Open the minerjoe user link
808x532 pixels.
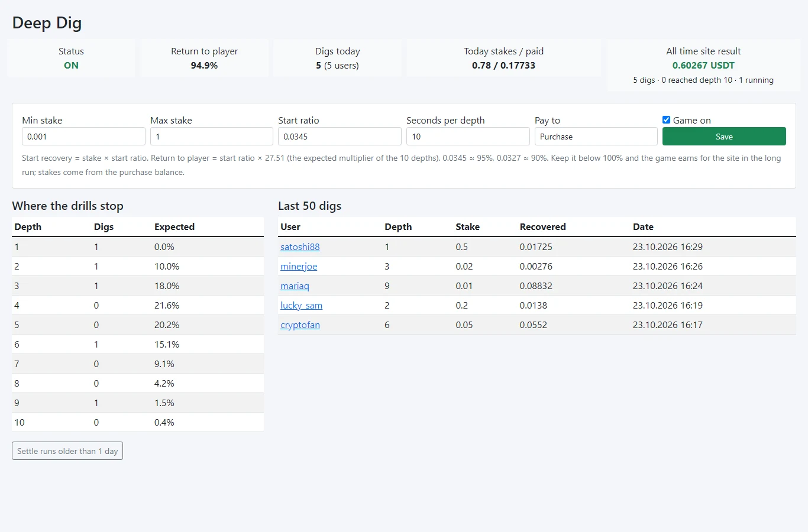[299, 266]
